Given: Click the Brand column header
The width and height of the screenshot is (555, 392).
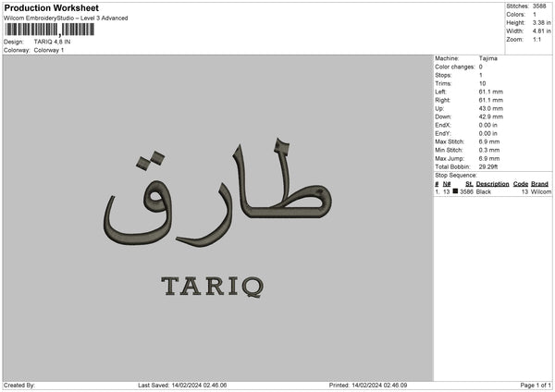Looking at the screenshot, I should [539, 184].
